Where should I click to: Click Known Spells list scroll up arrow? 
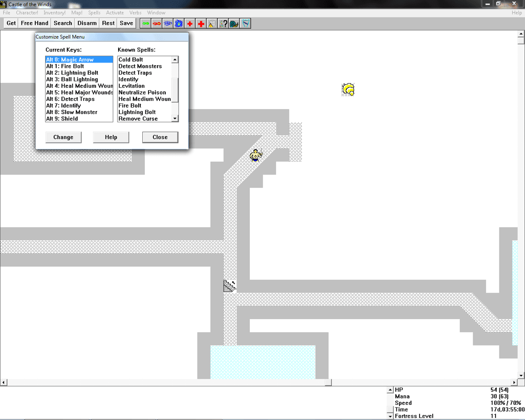(175, 60)
